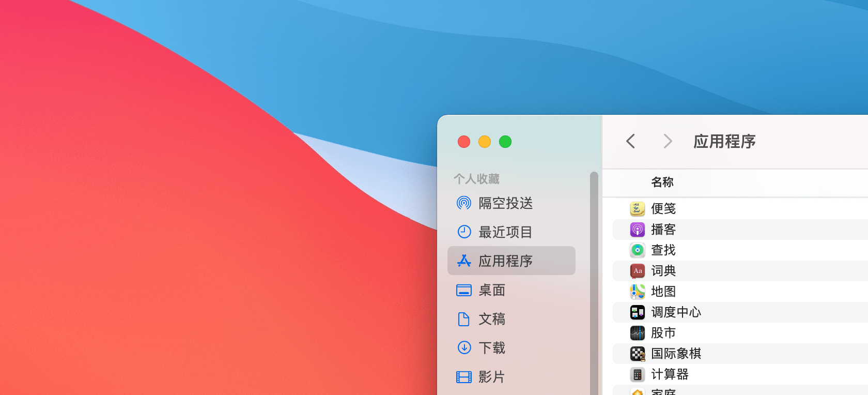The height and width of the screenshot is (395, 868).
Task: Click the document icon beside 文稿
Action: [464, 319]
